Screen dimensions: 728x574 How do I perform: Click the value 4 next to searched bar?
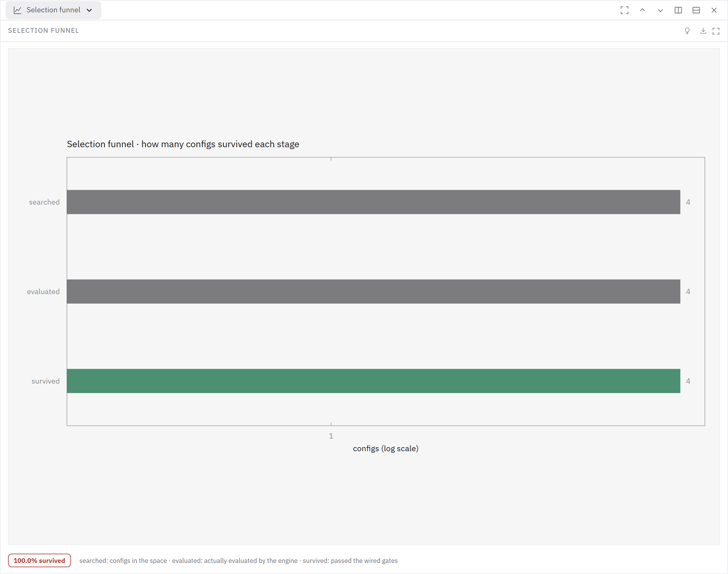(x=688, y=202)
